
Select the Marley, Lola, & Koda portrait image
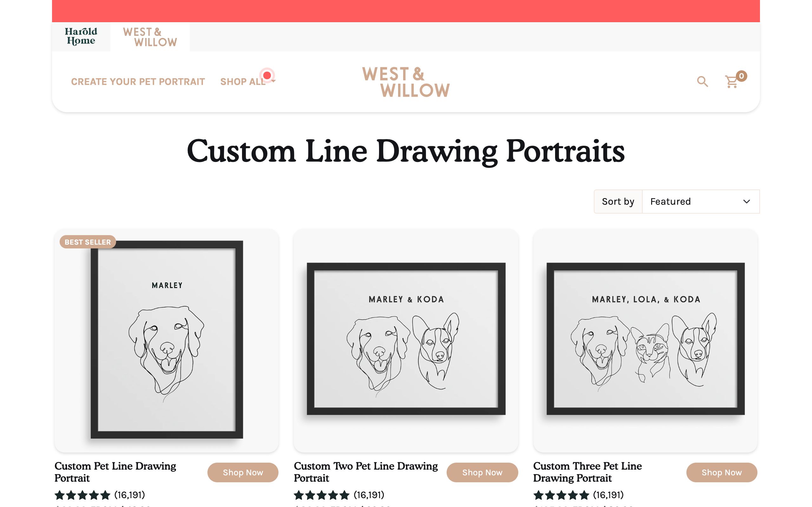click(x=645, y=339)
